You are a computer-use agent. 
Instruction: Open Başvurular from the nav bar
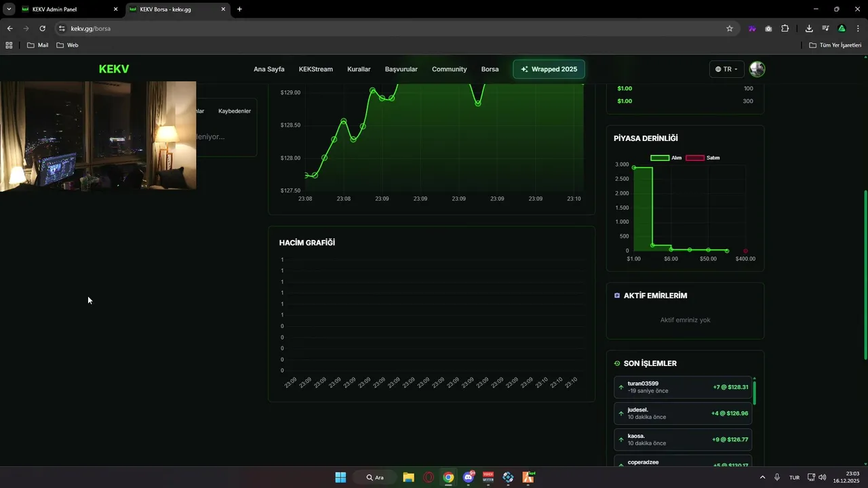point(401,69)
